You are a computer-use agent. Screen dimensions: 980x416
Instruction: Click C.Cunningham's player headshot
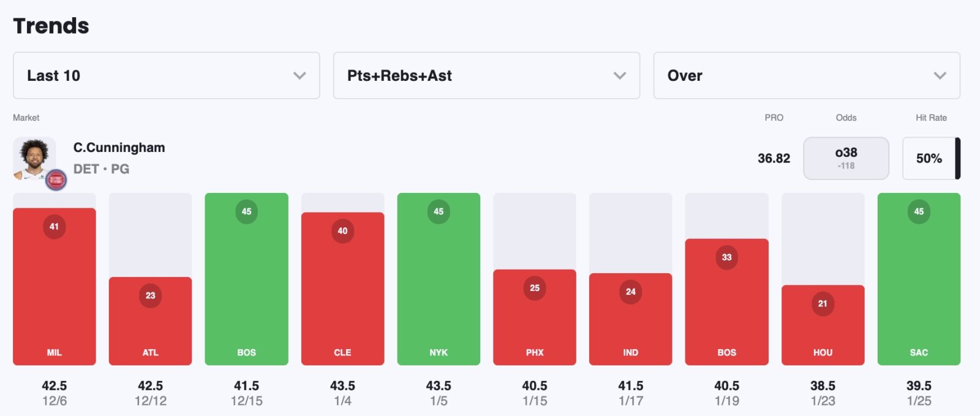pos(34,158)
